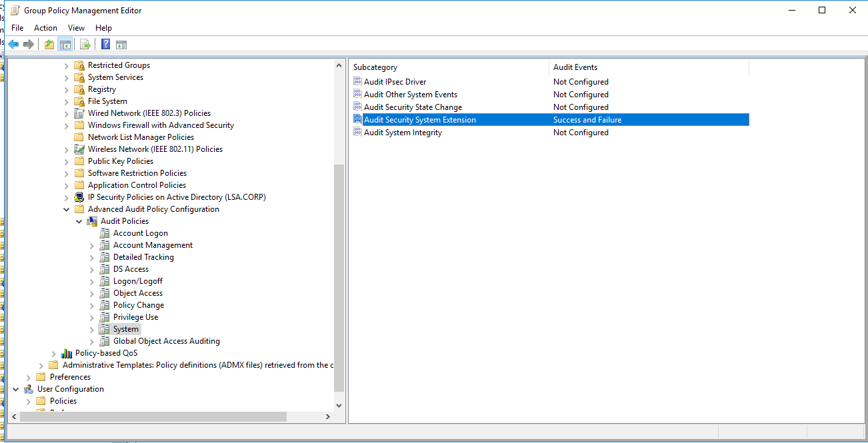
Task: Click the tree pane's vertical scrollbar thumb
Action: 339,278
